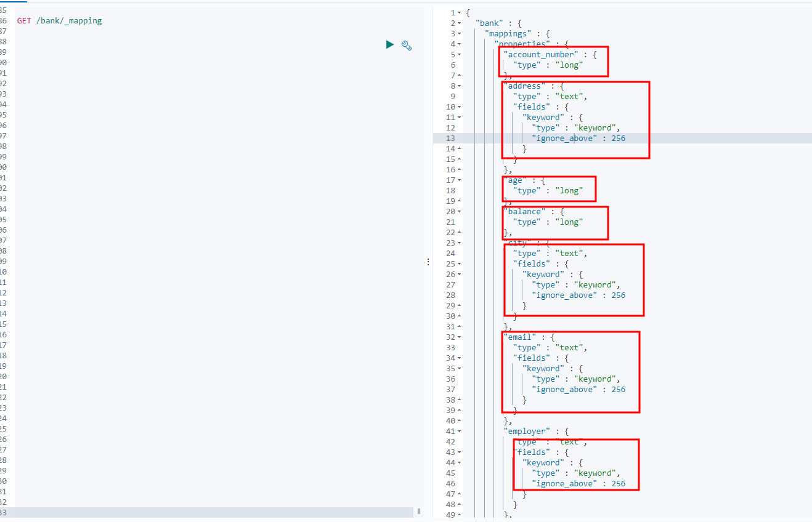
Task: Click "ignore_above" : 256 on response line 46
Action: [x=579, y=484]
